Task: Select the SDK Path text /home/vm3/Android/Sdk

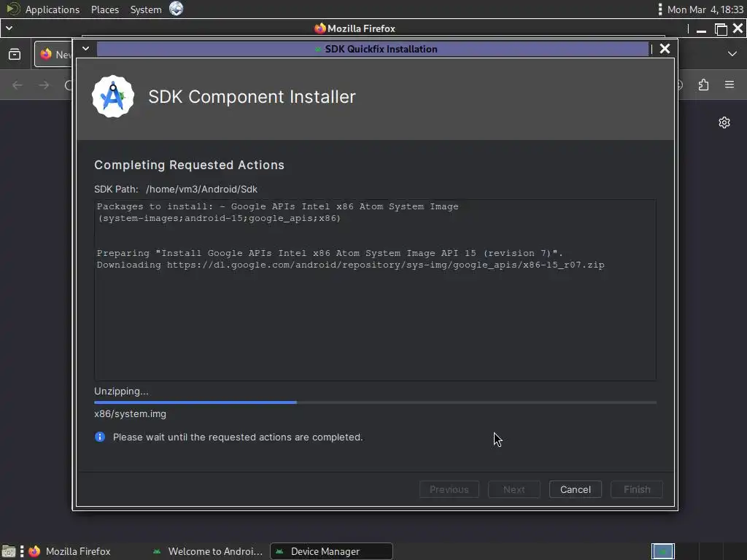Action: click(x=201, y=189)
